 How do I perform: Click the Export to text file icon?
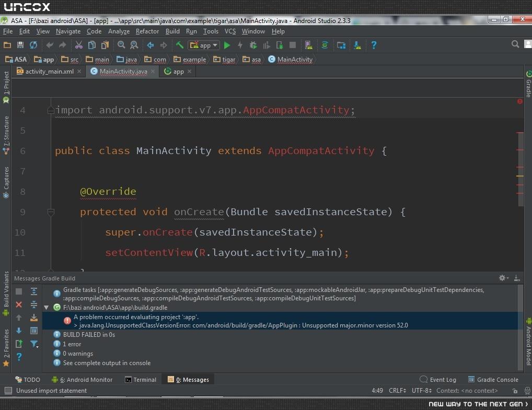[19, 344]
